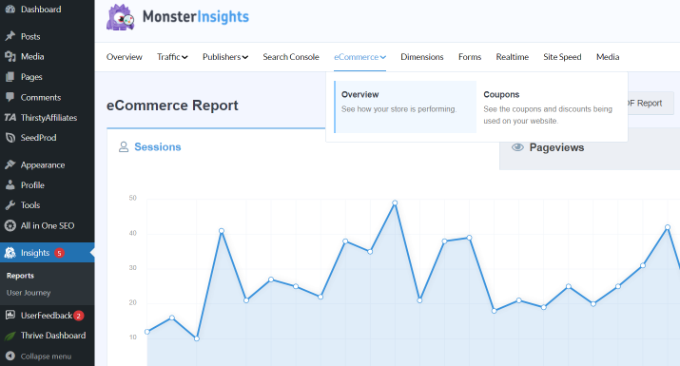Click the Insights monster icon in sidebar
Screen dimensions: 680x366
10,252
